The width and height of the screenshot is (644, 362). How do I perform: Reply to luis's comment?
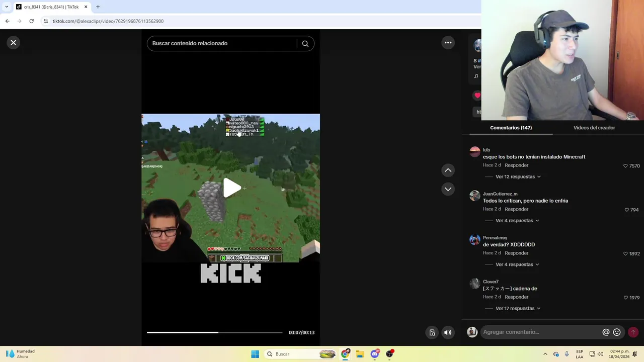[517, 165]
